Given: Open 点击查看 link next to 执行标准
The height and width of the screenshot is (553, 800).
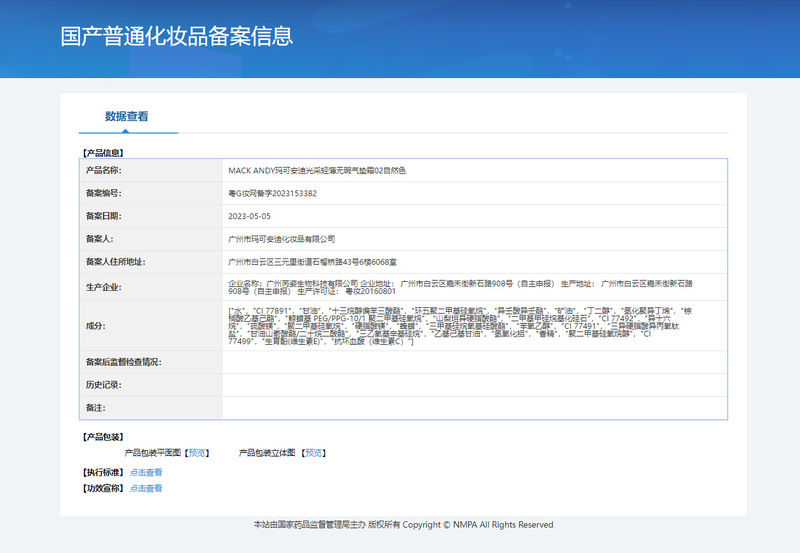Looking at the screenshot, I should (146, 472).
